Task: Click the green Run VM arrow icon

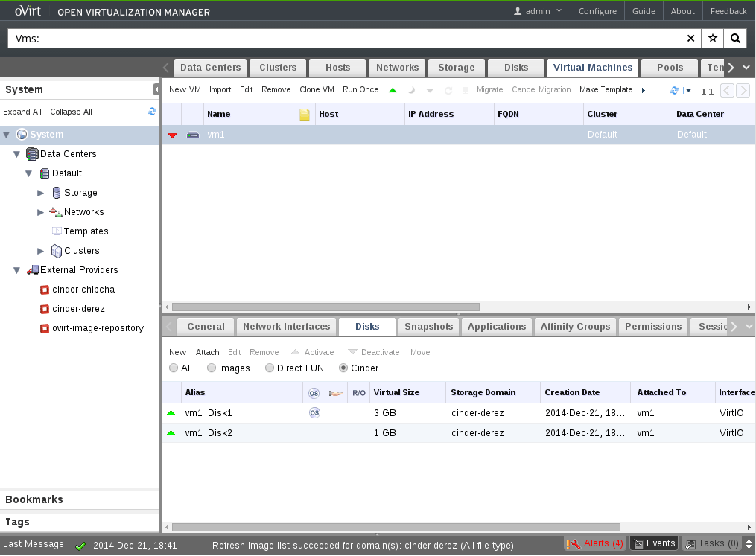Action: (x=393, y=90)
